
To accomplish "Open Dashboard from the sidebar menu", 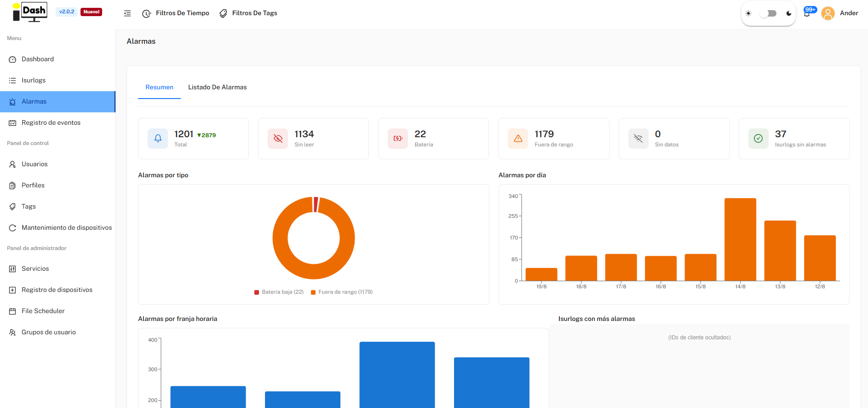I will coord(57,59).
